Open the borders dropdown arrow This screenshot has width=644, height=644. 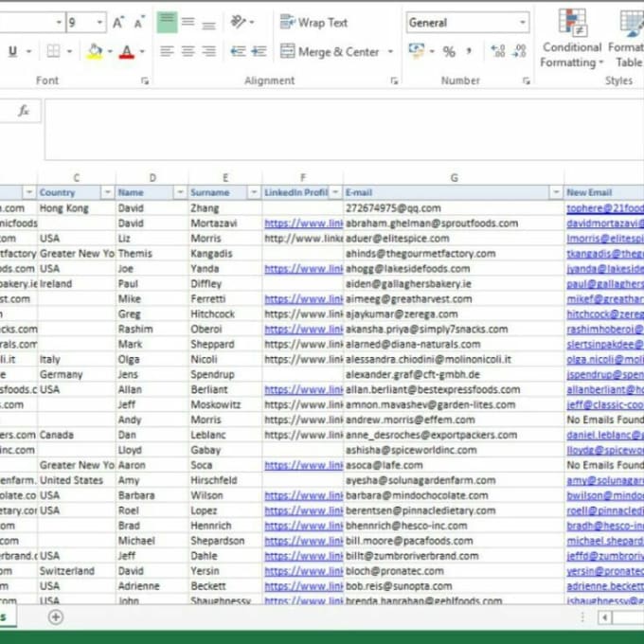tap(69, 52)
